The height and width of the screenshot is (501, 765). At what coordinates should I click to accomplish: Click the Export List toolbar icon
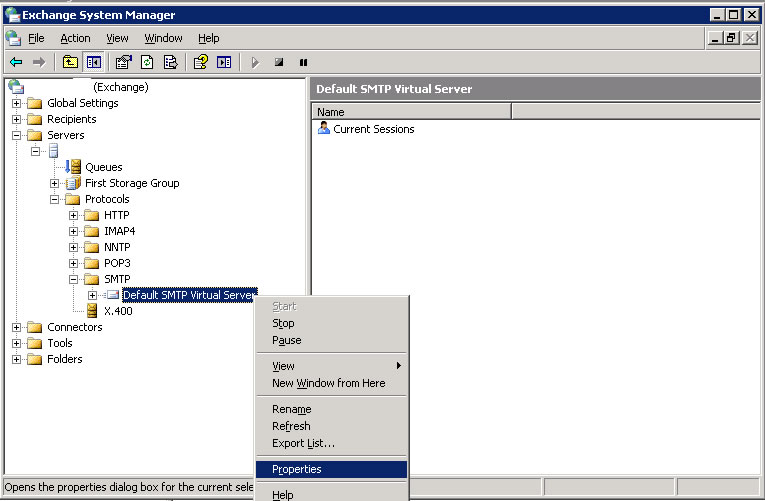[x=170, y=62]
